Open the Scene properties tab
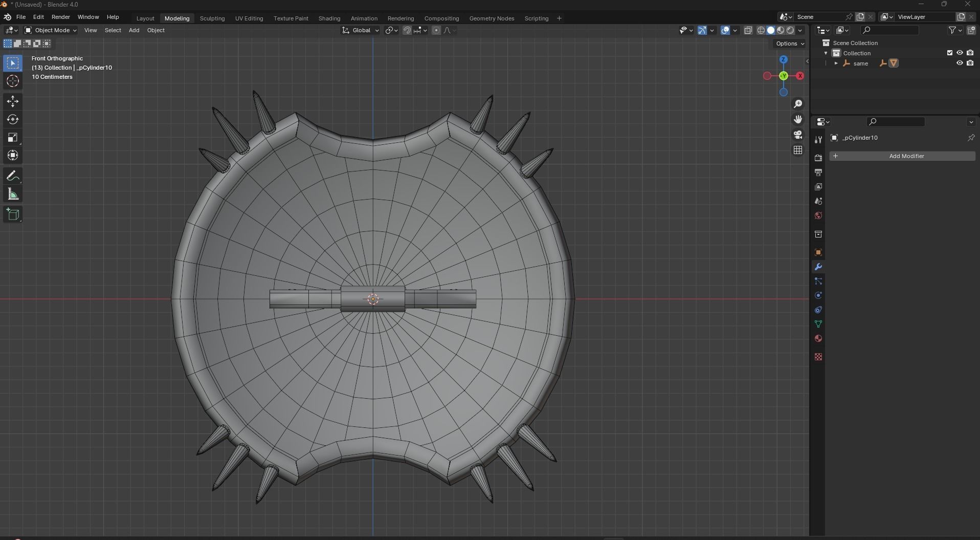980x540 pixels. [818, 201]
